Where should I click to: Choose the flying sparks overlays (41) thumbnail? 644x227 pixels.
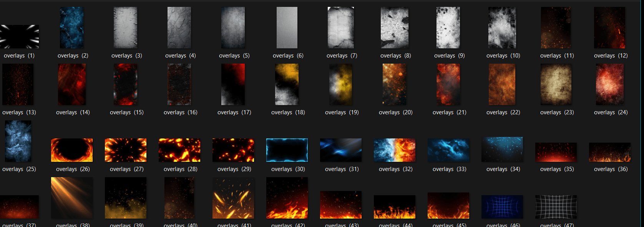233,198
